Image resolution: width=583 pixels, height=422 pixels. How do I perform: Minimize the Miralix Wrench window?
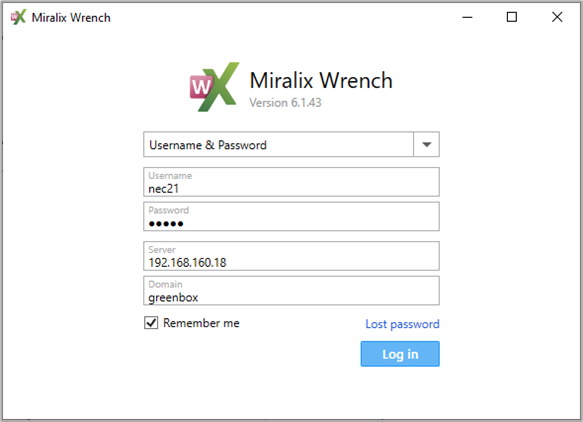(x=467, y=17)
